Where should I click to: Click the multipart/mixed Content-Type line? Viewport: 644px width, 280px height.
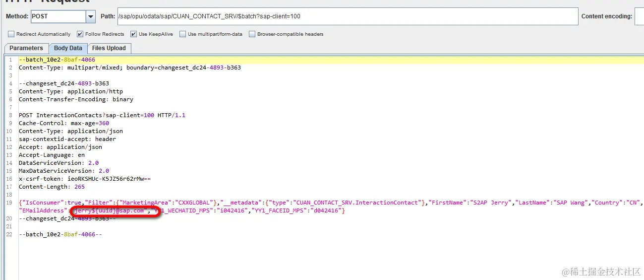[x=130, y=68]
